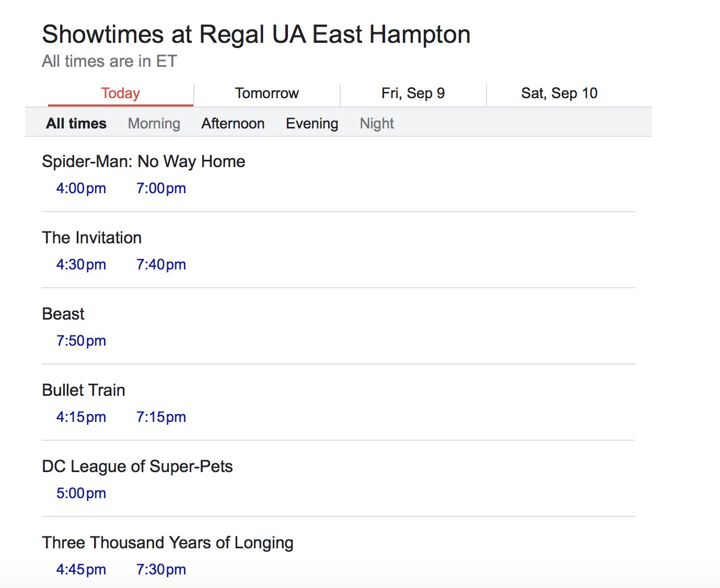720x588 pixels.
Task: Open the Sat, Sep 10 tab
Action: [560, 93]
